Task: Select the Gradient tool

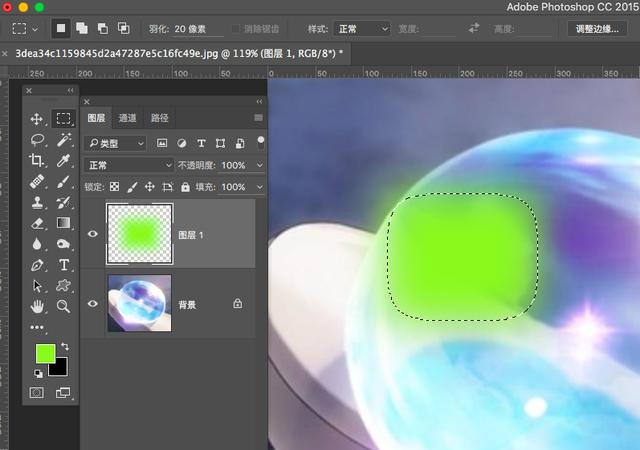Action: 64,223
